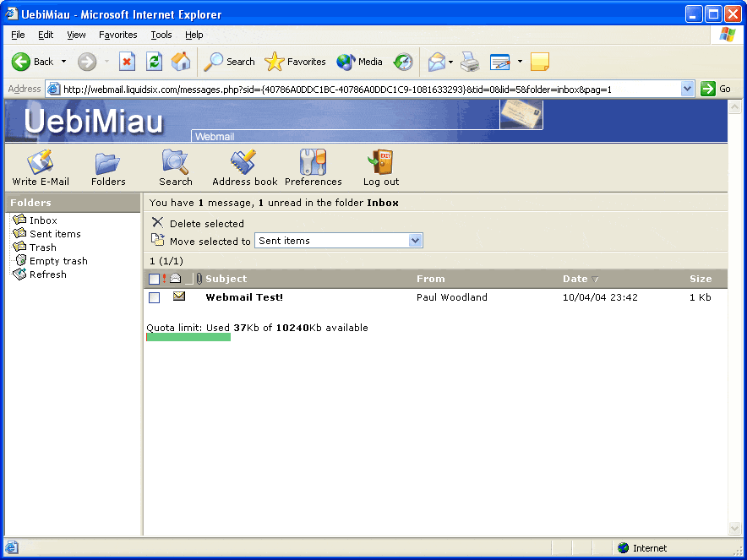Open the Address book icon
This screenshot has width=747, height=560.
tap(243, 162)
